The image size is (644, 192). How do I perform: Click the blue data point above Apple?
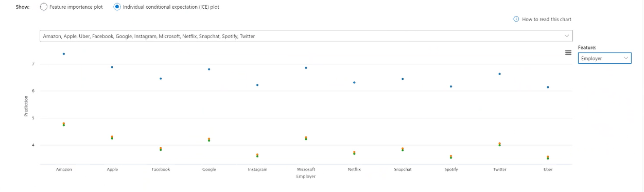112,67
